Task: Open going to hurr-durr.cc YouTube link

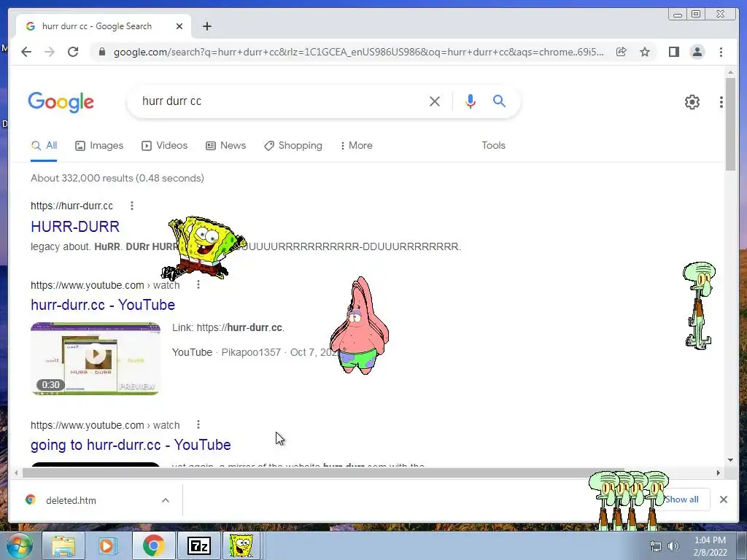Action: click(x=131, y=445)
